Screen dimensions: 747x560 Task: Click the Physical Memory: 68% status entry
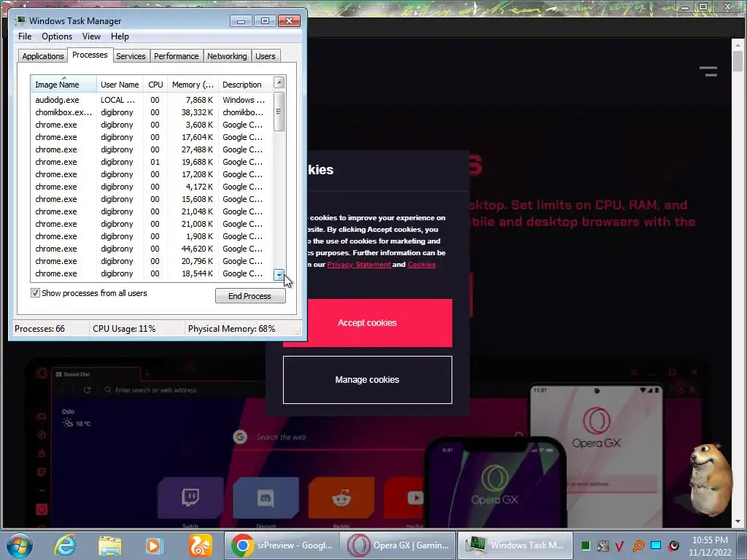231,329
